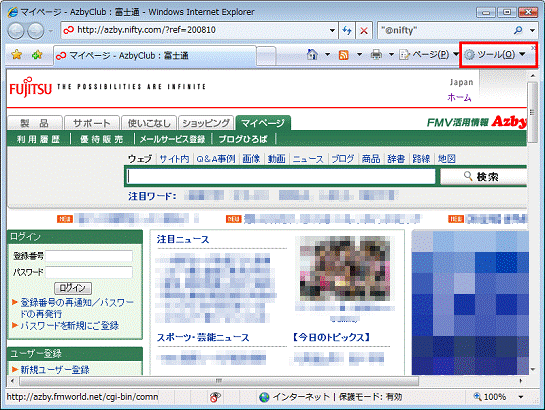The image size is (545, 410).
Task: Expand the Print options dropdown arrow
Action: tap(391, 55)
